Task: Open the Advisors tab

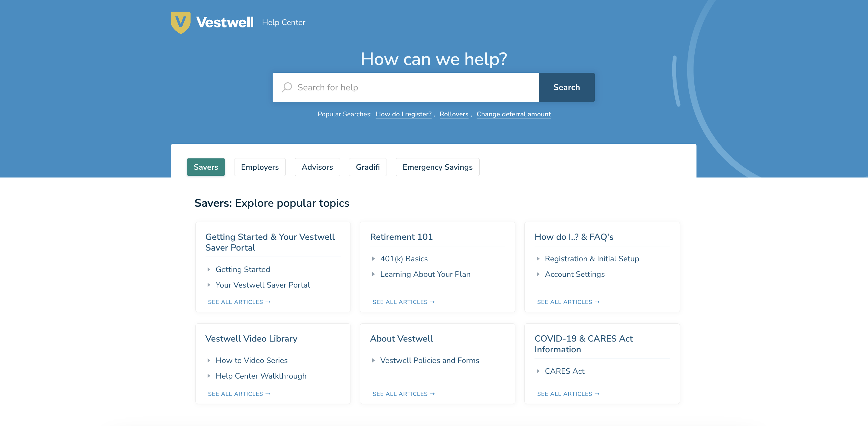Action: point(317,167)
